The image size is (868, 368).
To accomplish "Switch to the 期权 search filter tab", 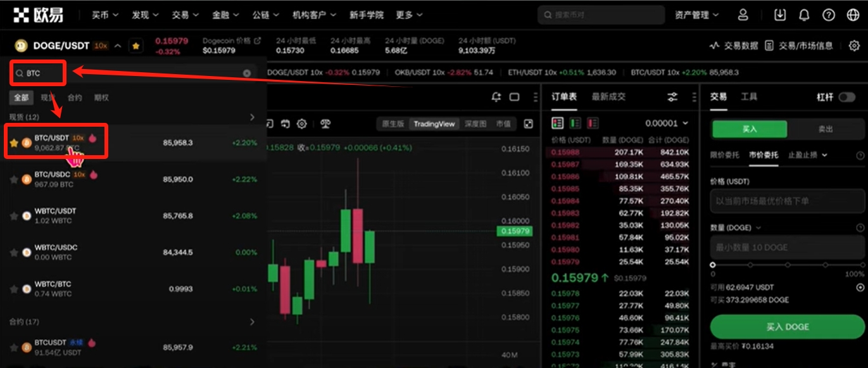I will tap(101, 98).
